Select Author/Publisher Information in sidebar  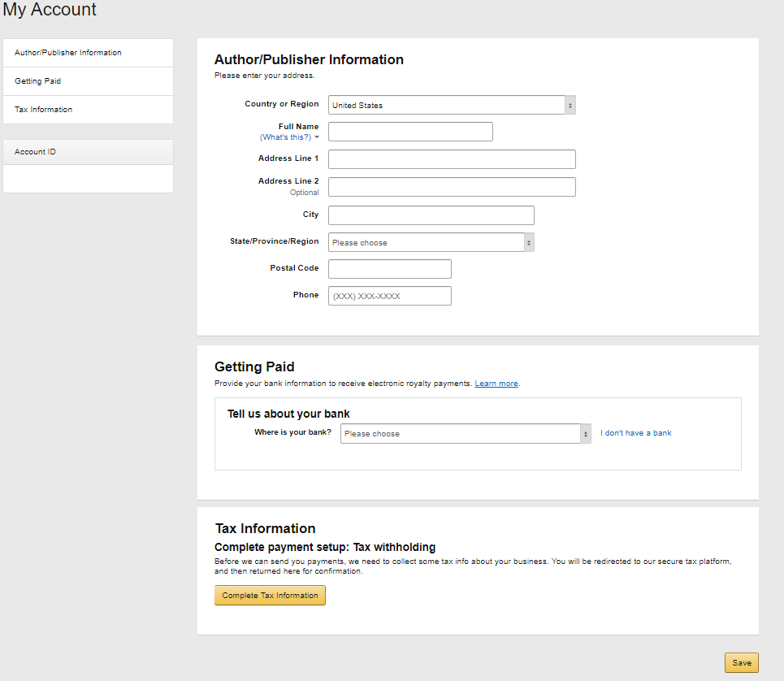click(x=68, y=53)
